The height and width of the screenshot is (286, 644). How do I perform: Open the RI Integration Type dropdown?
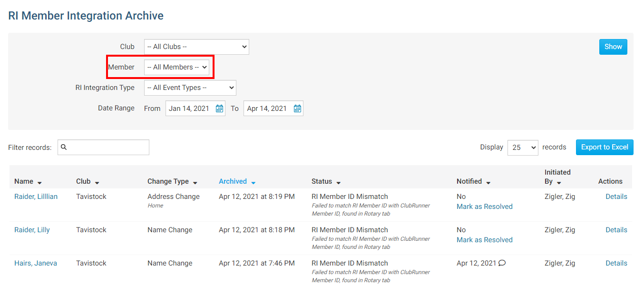(190, 88)
